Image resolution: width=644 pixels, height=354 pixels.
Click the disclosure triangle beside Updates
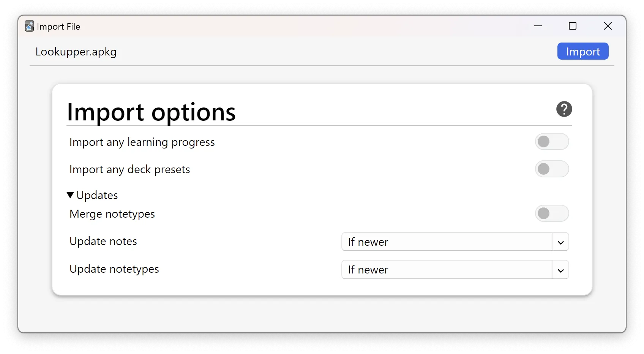[x=70, y=195]
